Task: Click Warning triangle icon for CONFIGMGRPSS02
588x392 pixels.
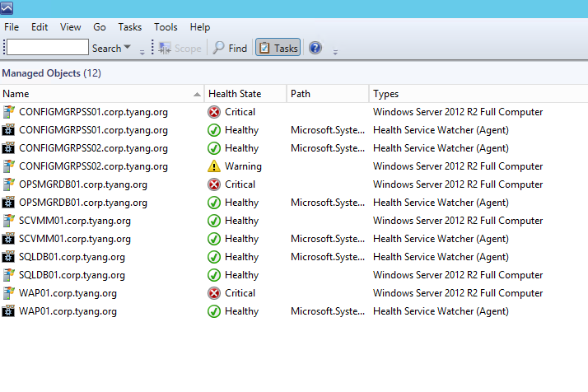Action: coord(214,166)
